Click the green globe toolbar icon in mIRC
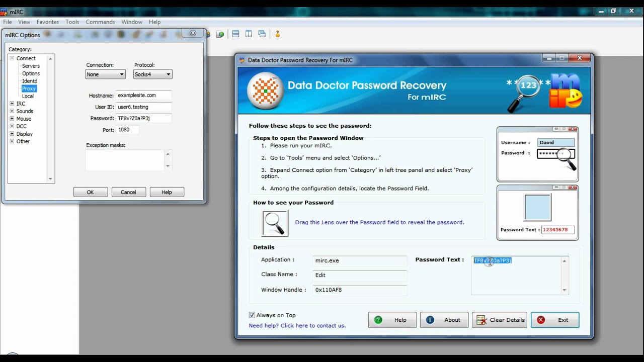This screenshot has height=362, width=644. click(x=220, y=34)
